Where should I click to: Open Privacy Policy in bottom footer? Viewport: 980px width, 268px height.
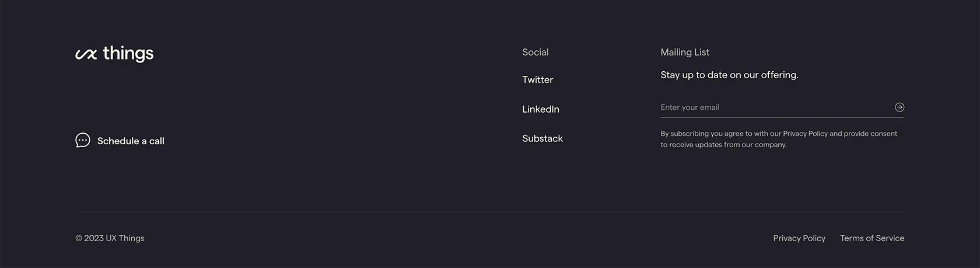click(799, 238)
